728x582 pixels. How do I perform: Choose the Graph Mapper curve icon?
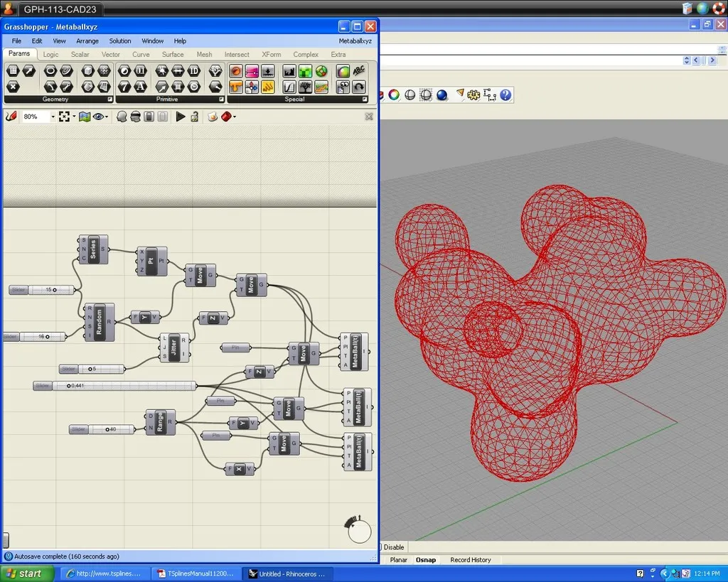pyautogui.click(x=289, y=87)
